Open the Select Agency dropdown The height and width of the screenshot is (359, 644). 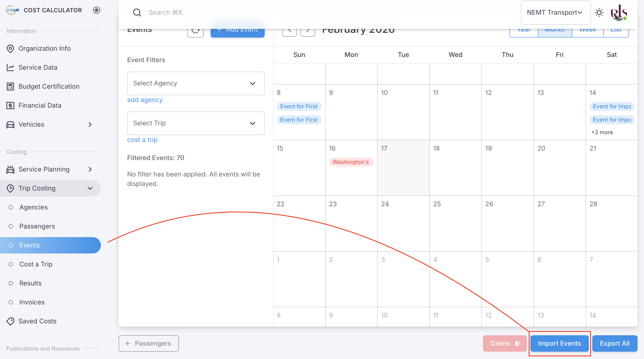(195, 83)
